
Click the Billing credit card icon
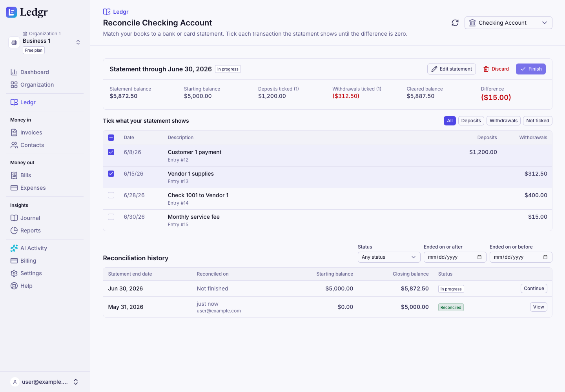point(14,261)
